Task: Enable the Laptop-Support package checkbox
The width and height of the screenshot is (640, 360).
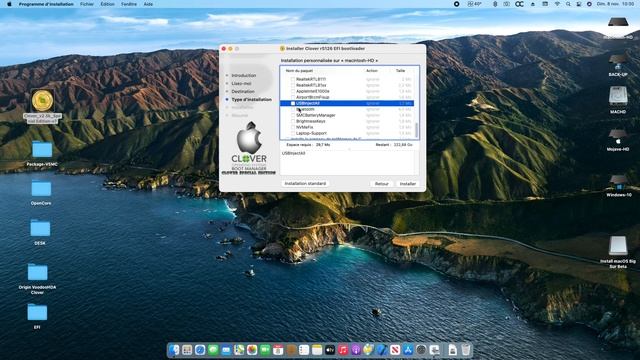Action: pyautogui.click(x=293, y=133)
